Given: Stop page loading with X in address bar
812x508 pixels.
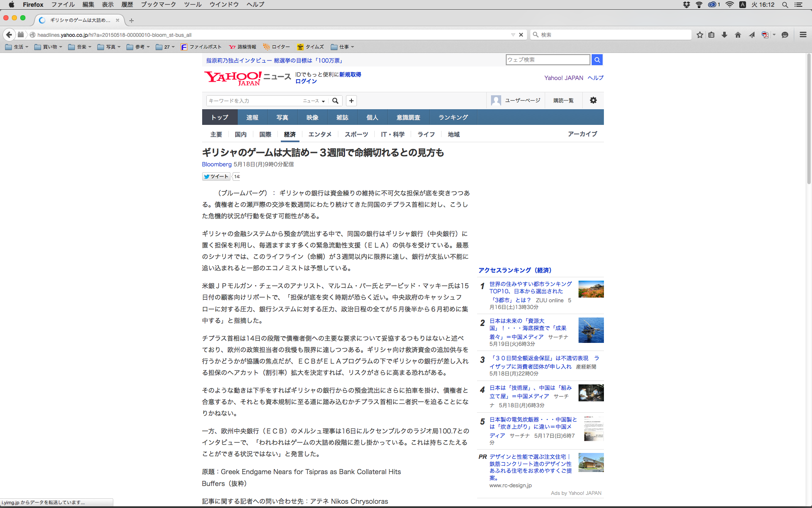Looking at the screenshot, I should click(x=521, y=35).
